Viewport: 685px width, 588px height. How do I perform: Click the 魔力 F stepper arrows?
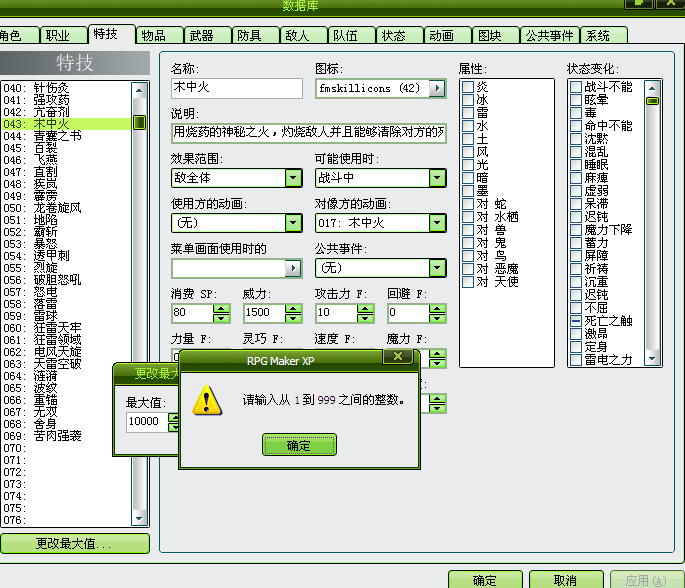tap(437, 358)
